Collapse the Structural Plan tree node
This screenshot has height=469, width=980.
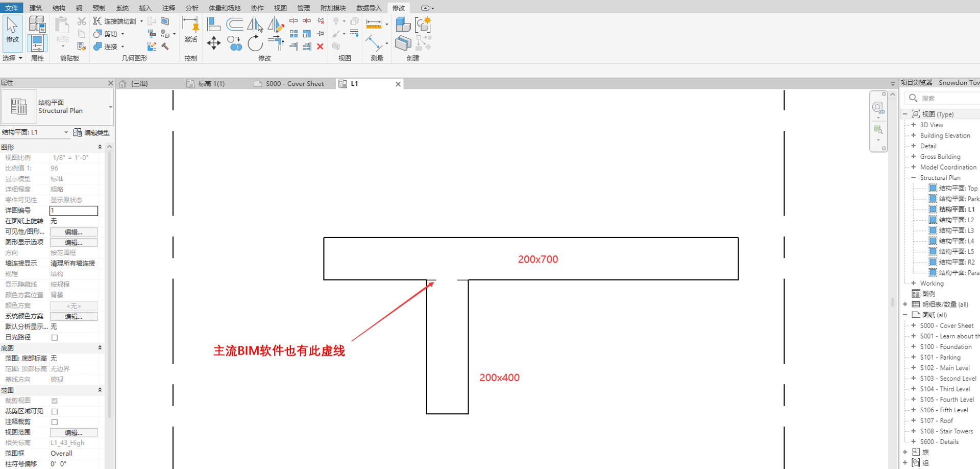click(914, 178)
